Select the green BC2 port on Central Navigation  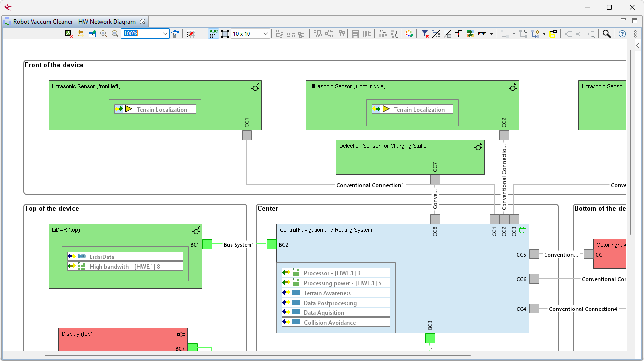[272, 244]
